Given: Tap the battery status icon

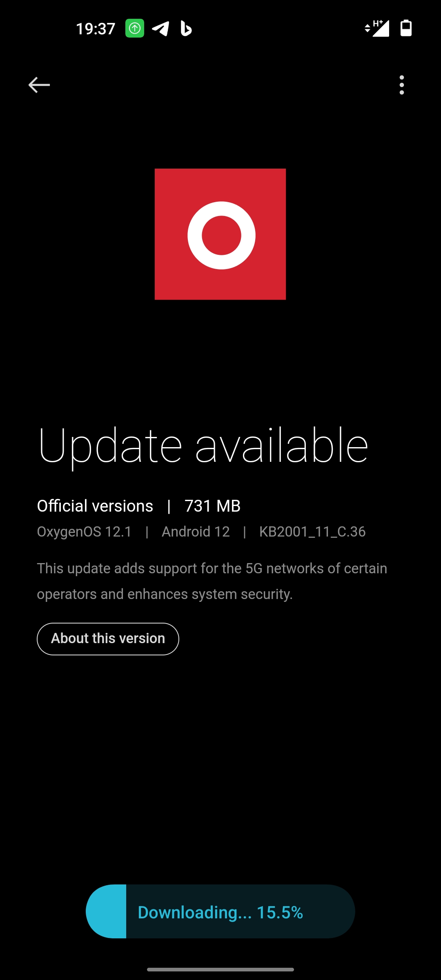Looking at the screenshot, I should pos(406,28).
